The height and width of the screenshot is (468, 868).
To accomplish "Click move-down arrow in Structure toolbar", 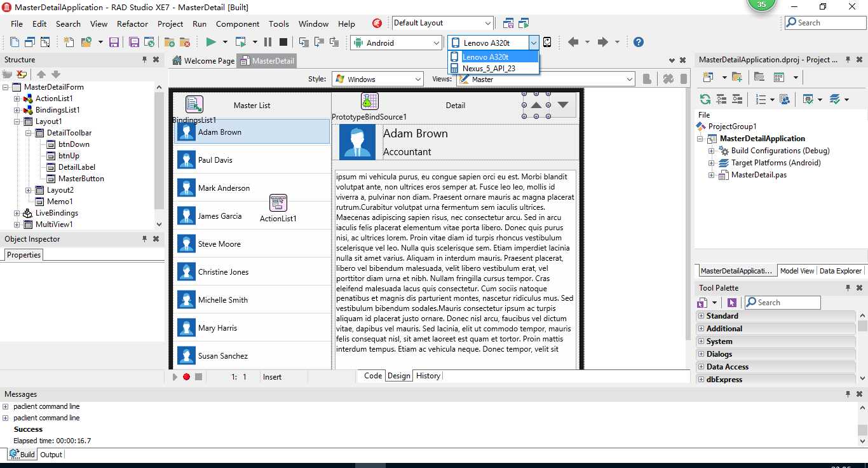I will [x=56, y=74].
